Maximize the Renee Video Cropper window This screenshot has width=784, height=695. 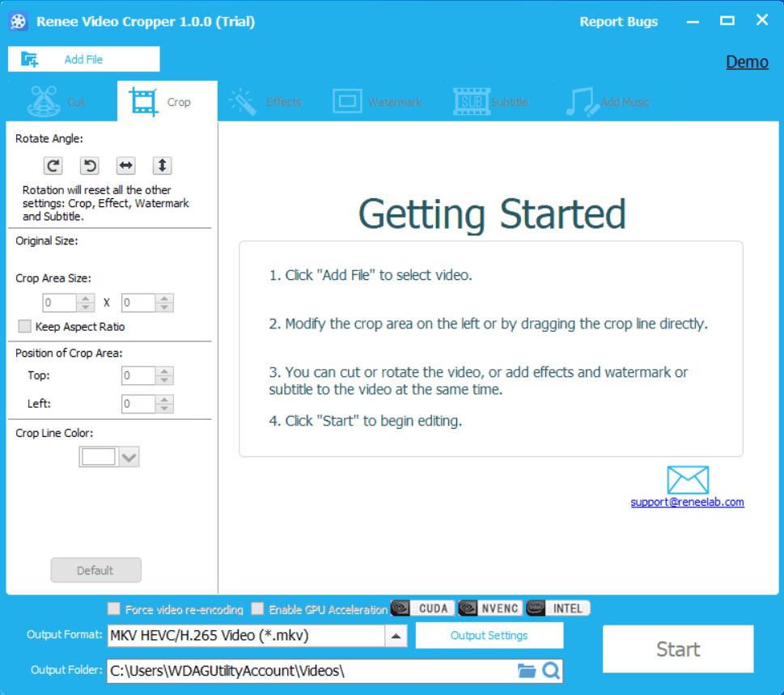click(x=727, y=20)
